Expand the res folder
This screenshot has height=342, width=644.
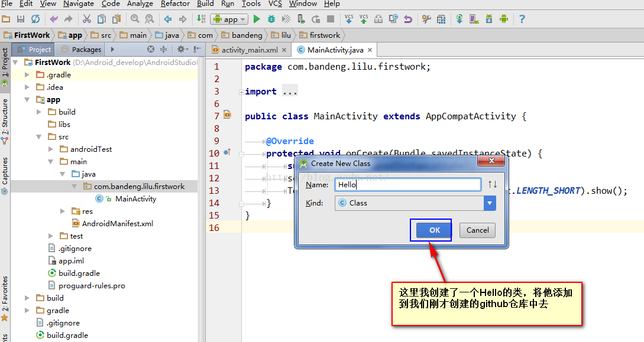pyautogui.click(x=63, y=211)
